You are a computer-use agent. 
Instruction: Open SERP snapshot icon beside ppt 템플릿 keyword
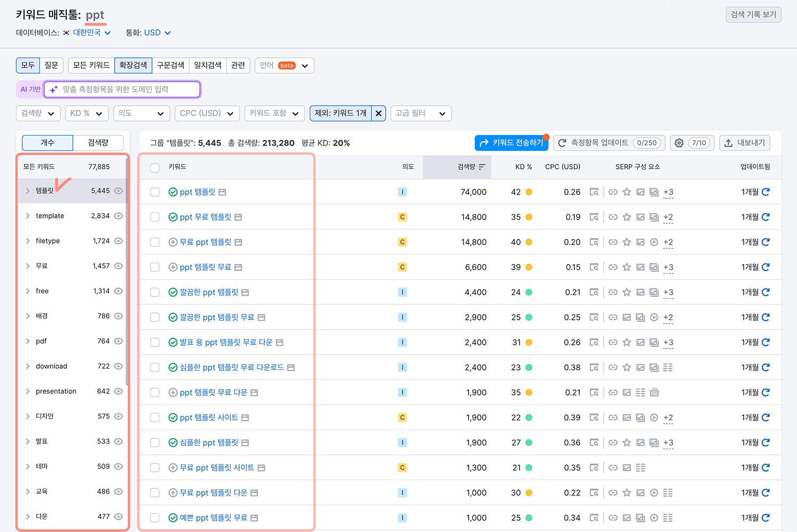tap(222, 192)
